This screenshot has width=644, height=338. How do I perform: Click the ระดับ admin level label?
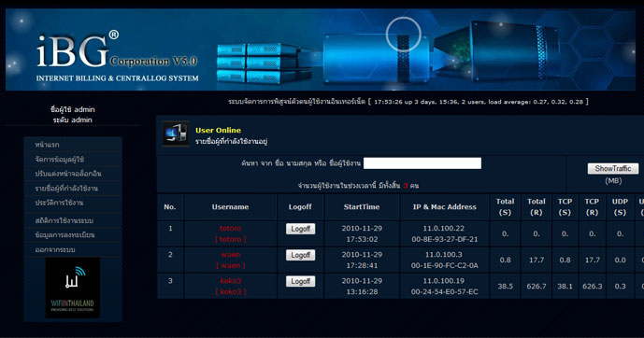[73, 120]
